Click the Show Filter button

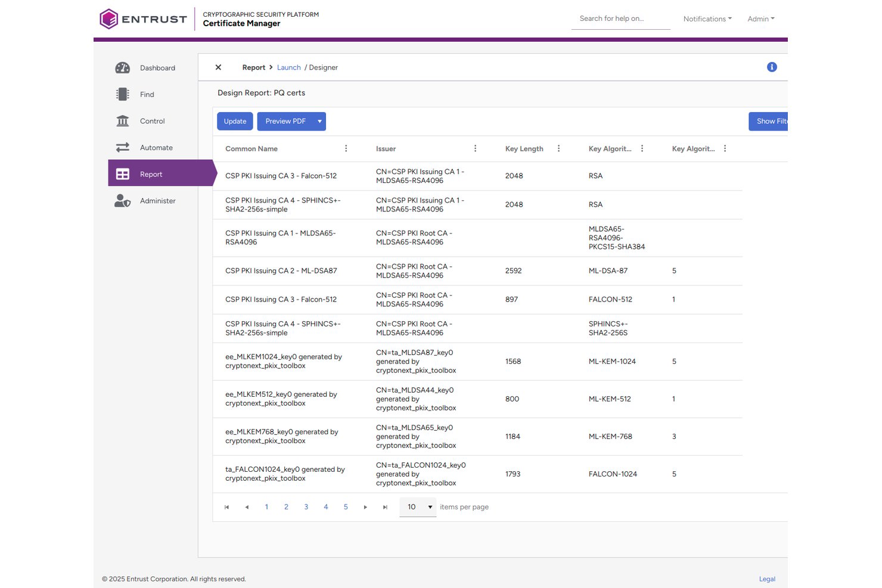click(768, 121)
